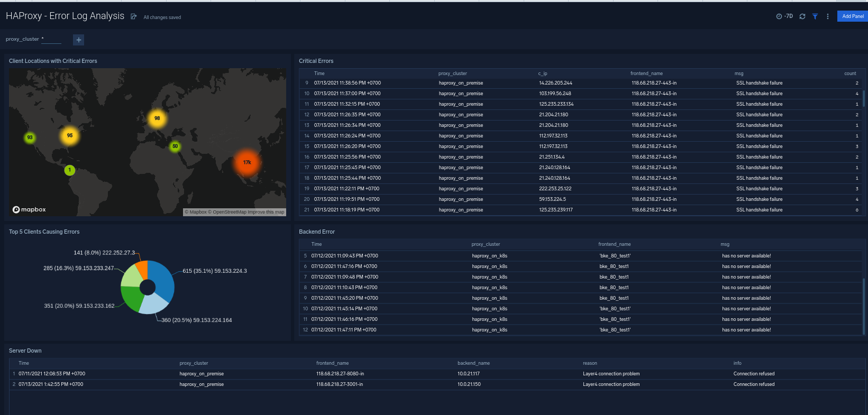Click the share dashboard icon beside title
This screenshot has width=868, height=415.
[x=134, y=17]
